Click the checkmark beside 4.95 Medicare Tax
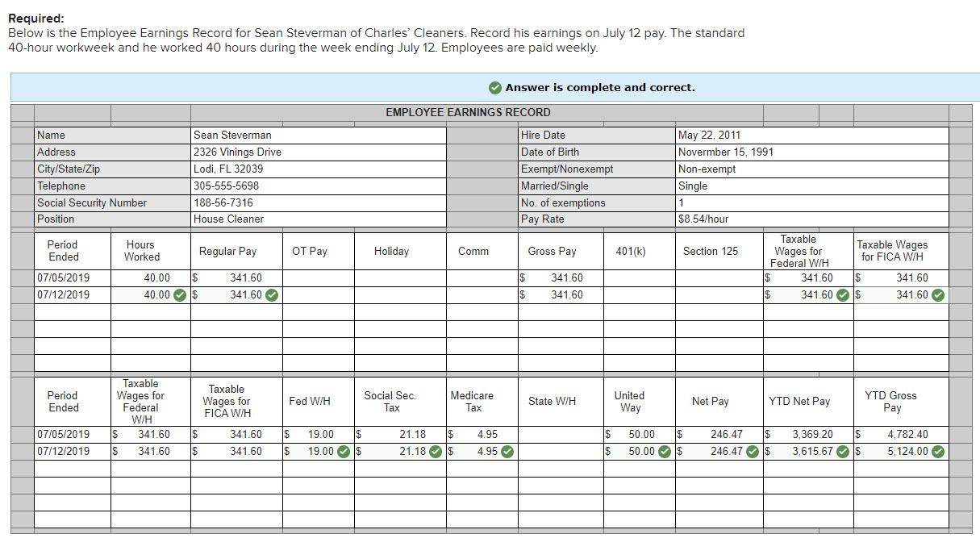Viewport: 980px width, 559px height. 507,451
